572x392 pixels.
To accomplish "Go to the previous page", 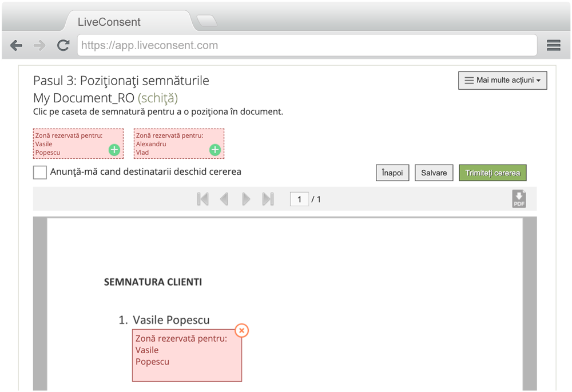I will (224, 199).
